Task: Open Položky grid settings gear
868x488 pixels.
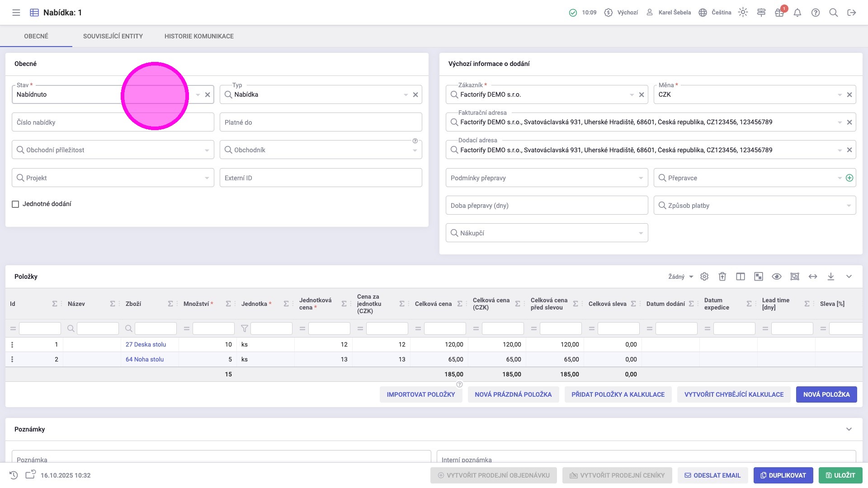Action: (x=704, y=277)
